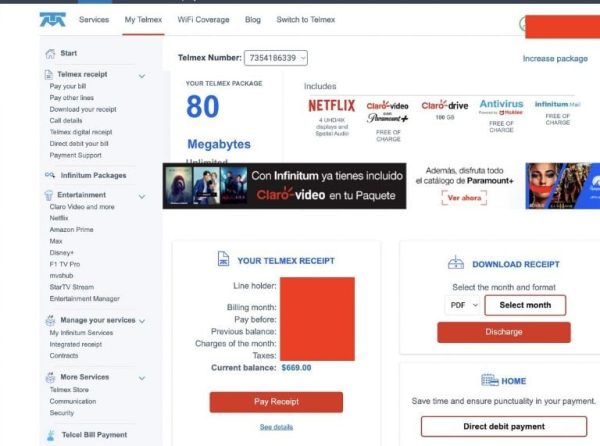600x446 pixels.
Task: Click Increase package link
Action: point(555,59)
